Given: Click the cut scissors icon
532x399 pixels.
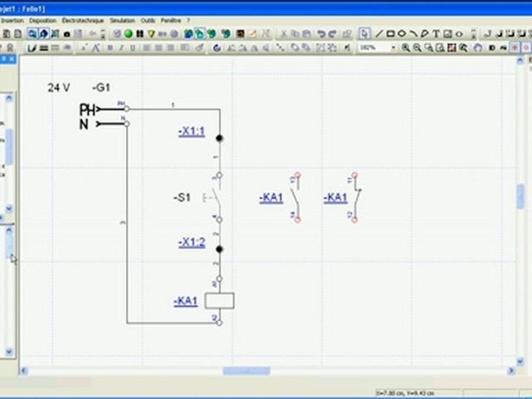Looking at the screenshot, I should pos(284,34).
